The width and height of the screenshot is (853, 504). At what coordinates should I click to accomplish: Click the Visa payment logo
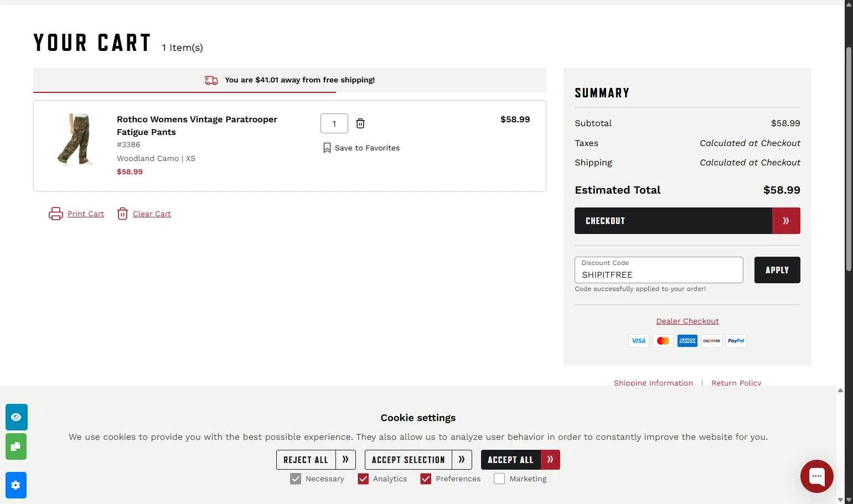[x=638, y=341]
